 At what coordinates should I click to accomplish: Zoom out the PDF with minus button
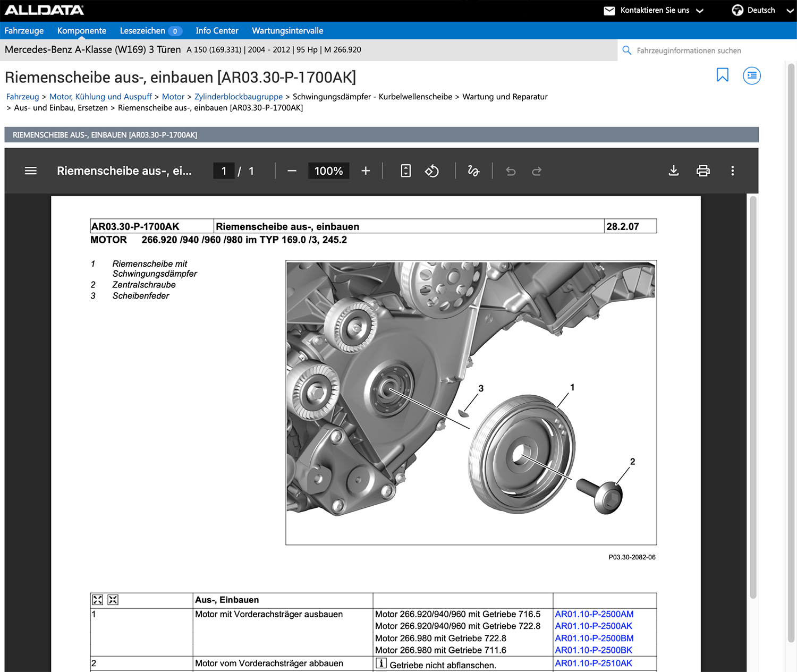point(292,171)
